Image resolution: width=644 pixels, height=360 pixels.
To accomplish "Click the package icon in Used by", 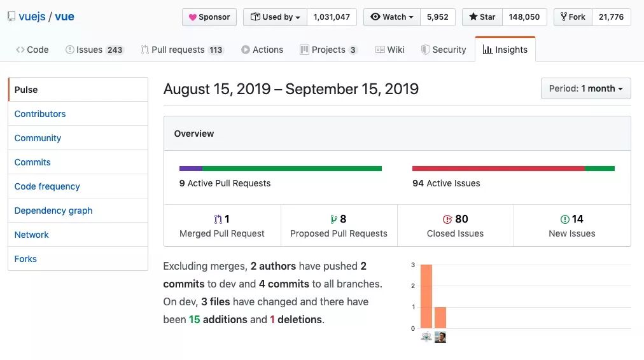I will pos(255,17).
